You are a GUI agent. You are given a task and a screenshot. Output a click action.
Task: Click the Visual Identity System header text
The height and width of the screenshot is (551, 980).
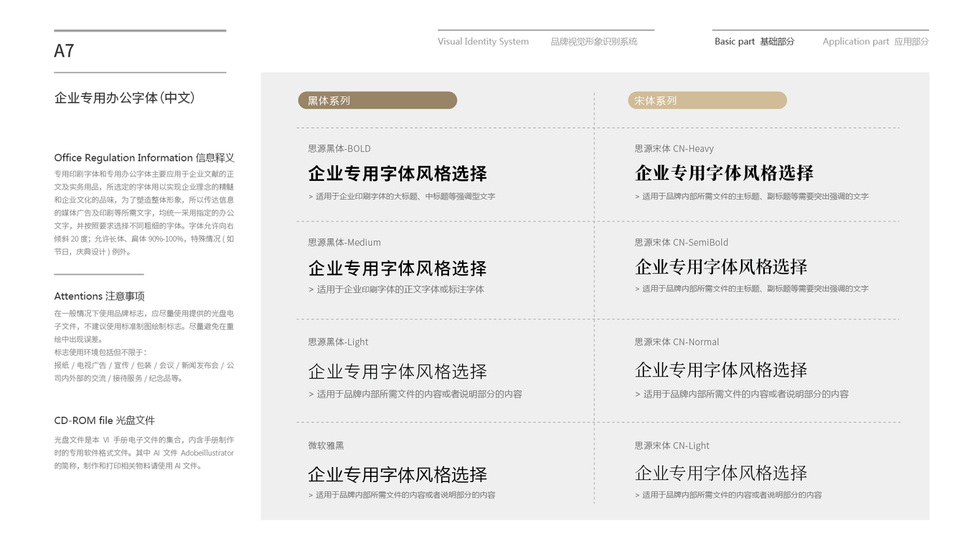point(483,42)
